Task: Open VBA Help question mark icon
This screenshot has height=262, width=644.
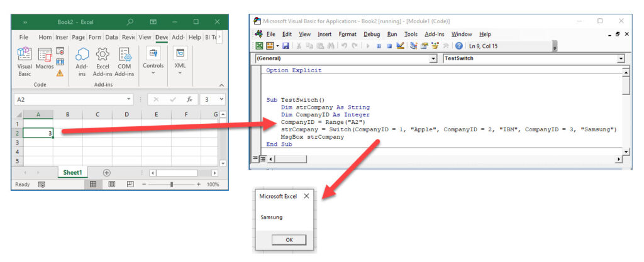Action: pos(458,46)
